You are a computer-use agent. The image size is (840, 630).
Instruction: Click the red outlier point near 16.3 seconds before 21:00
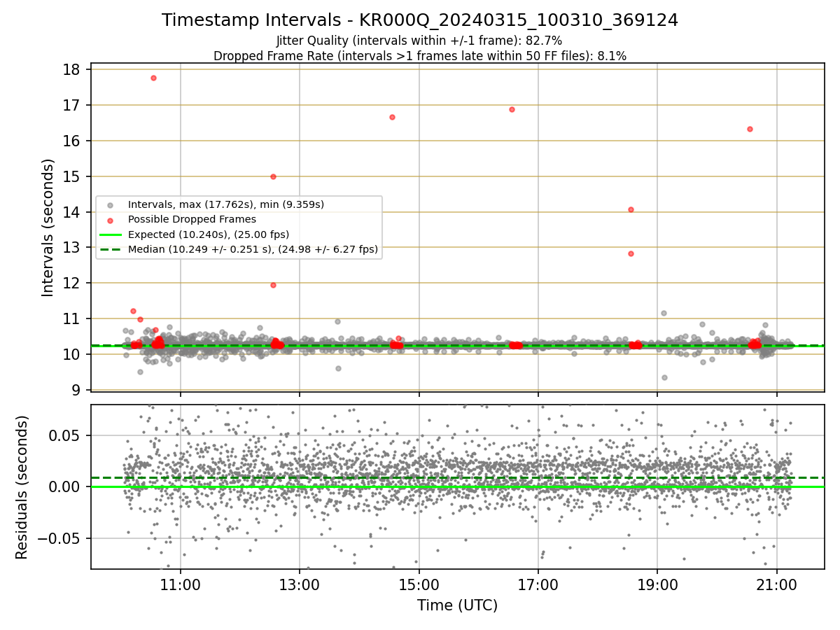click(x=750, y=129)
